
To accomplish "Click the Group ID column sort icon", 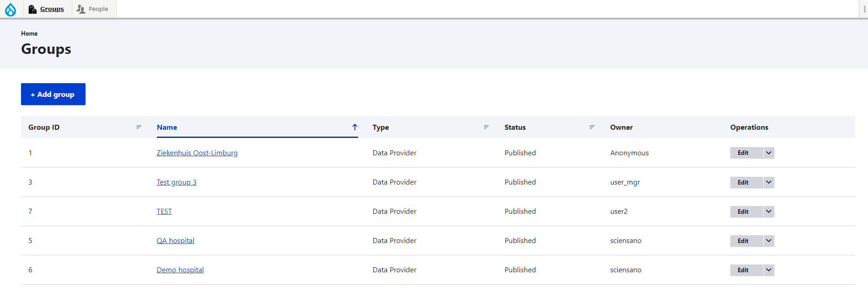I will tap(139, 127).
